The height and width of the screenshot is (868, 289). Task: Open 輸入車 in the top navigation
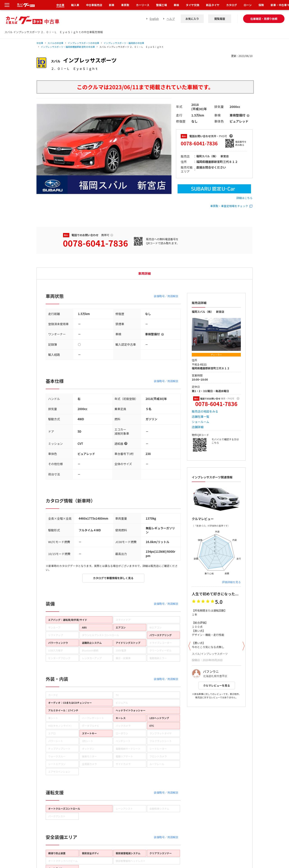(75, 5)
